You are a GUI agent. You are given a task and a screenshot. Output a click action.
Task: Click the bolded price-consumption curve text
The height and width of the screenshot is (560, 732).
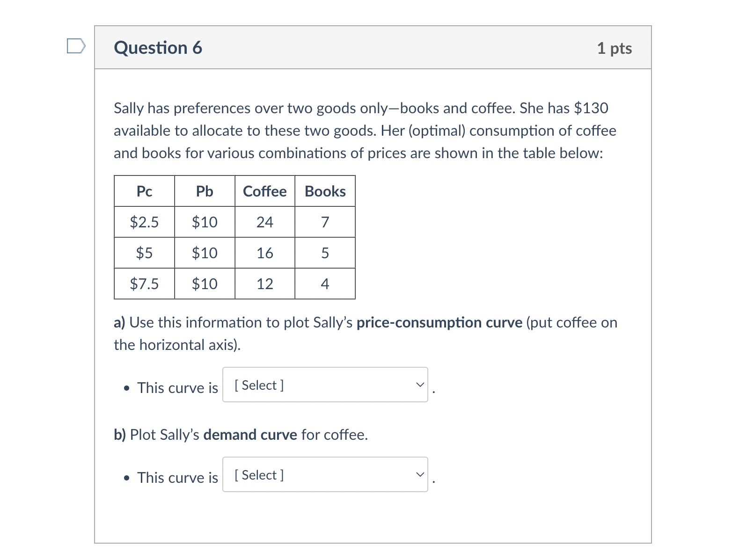439,322
